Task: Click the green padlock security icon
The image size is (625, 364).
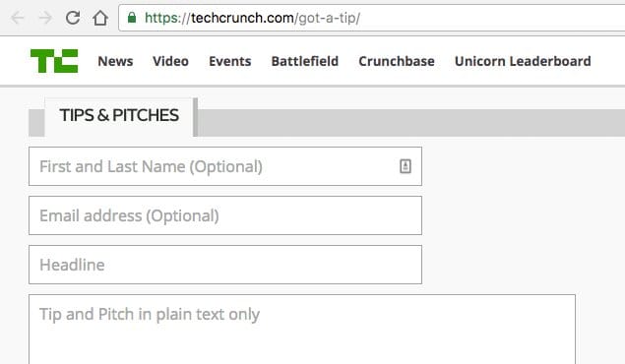Action: click(x=132, y=18)
